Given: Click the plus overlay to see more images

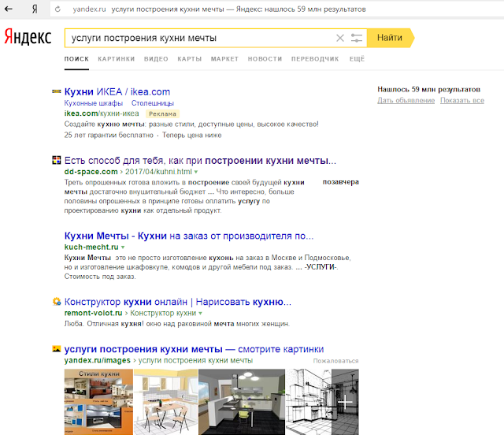Looking at the screenshot, I should 345,402.
